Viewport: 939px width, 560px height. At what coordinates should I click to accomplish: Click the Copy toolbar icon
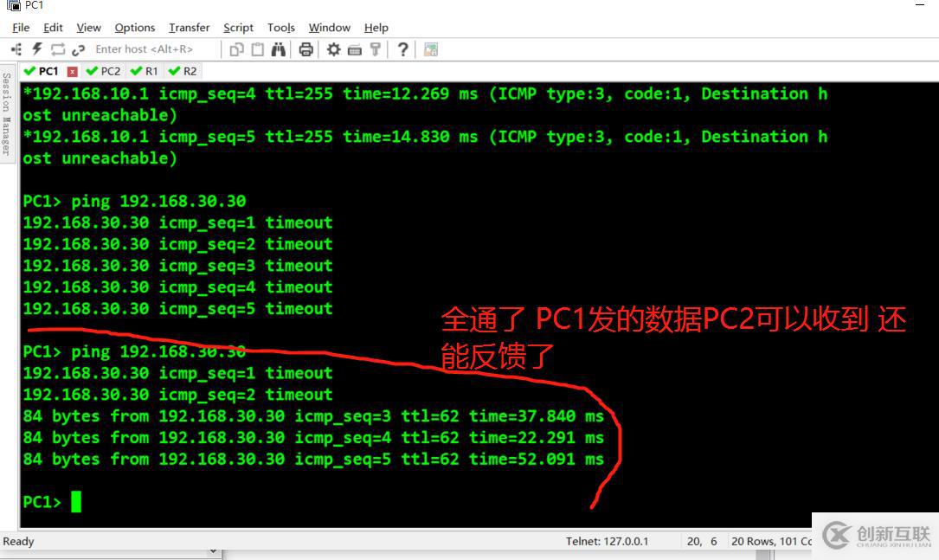[236, 49]
